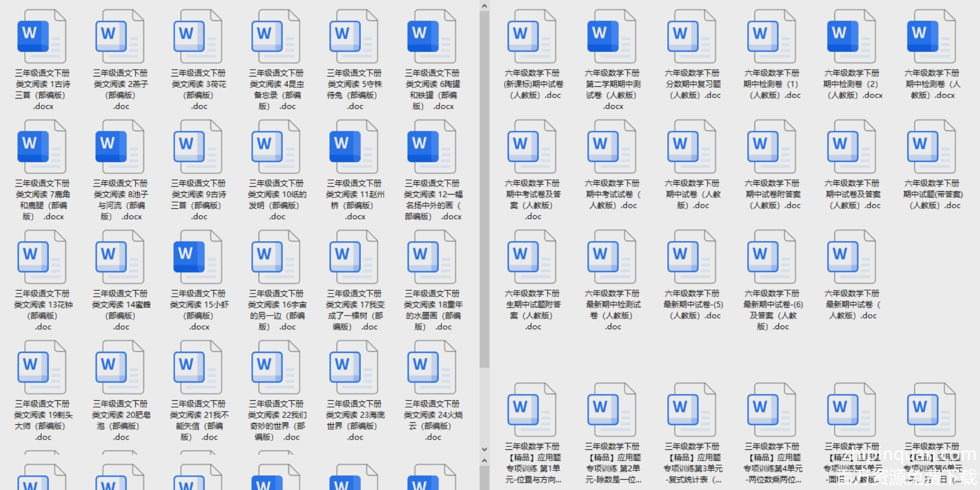Screen dimensions: 980x490
Task: Select the 12一幅名扬中外的画 document icon
Action: click(x=431, y=147)
